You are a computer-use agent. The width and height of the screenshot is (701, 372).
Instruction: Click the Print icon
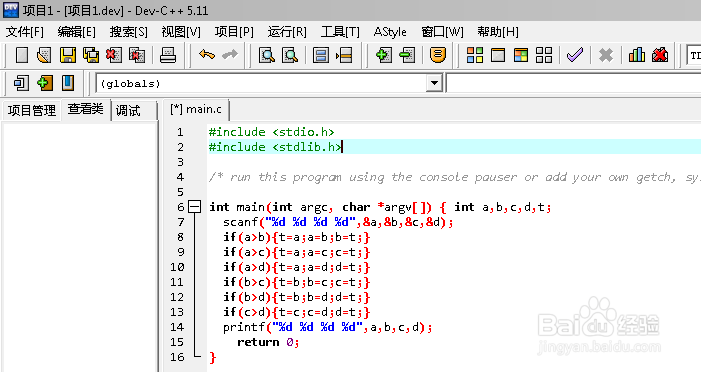[168, 55]
